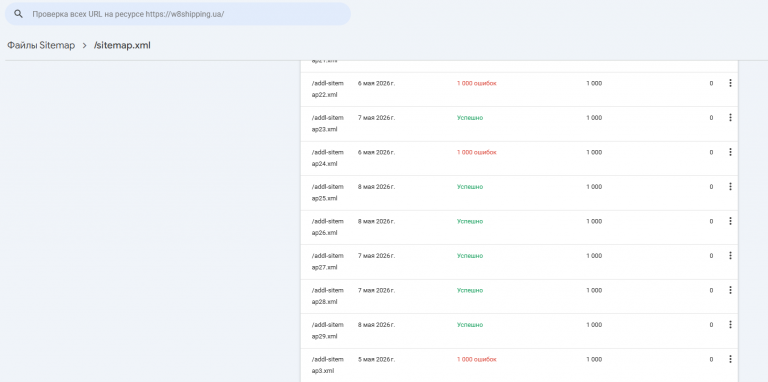The image size is (768, 382).
Task: Select the /addl-sitemap27.xml sitemap name
Action: (x=328, y=262)
